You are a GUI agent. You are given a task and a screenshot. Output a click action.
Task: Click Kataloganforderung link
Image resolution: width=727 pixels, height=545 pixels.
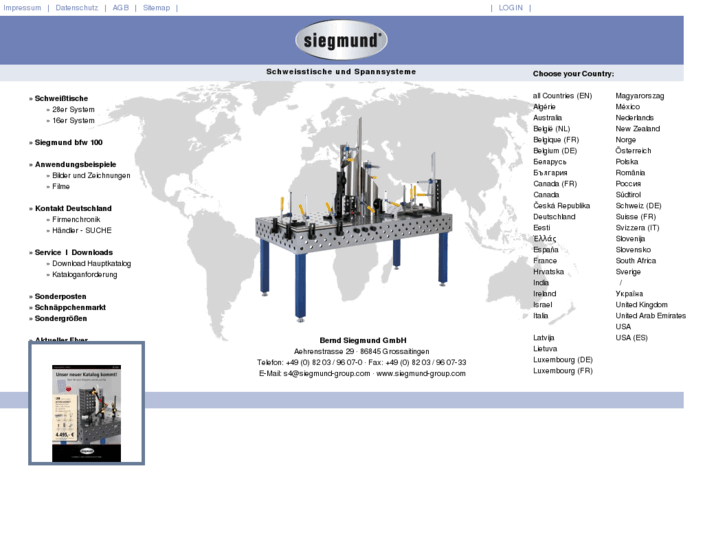(x=84, y=275)
